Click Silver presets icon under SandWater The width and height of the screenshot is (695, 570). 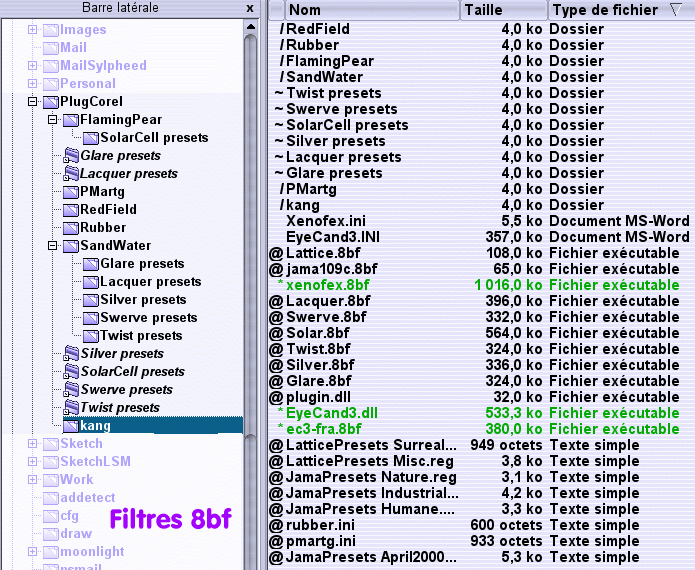pyautogui.click(x=91, y=300)
